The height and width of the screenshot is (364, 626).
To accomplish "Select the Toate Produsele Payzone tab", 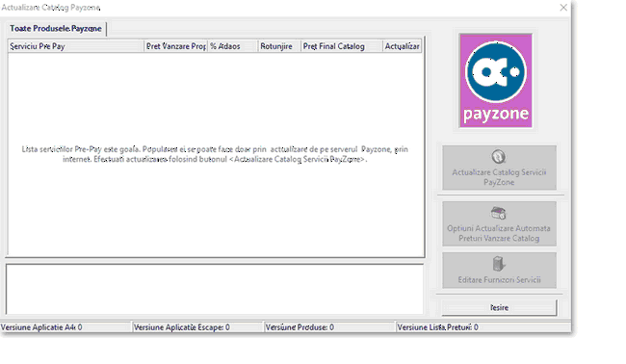I will click(x=56, y=29).
